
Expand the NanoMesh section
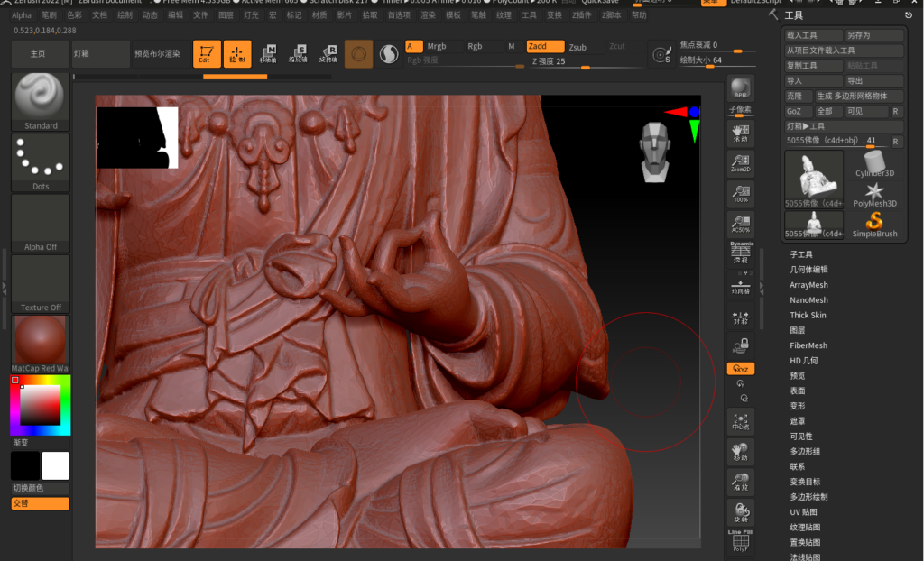click(808, 300)
